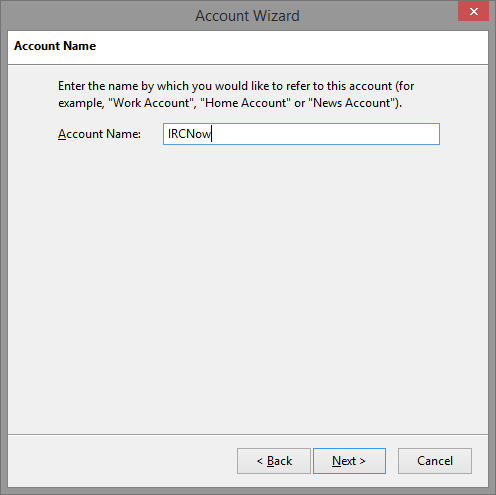Click the '"Work Account"' example text
Viewport: 496px width, 495px height.
[x=152, y=103]
